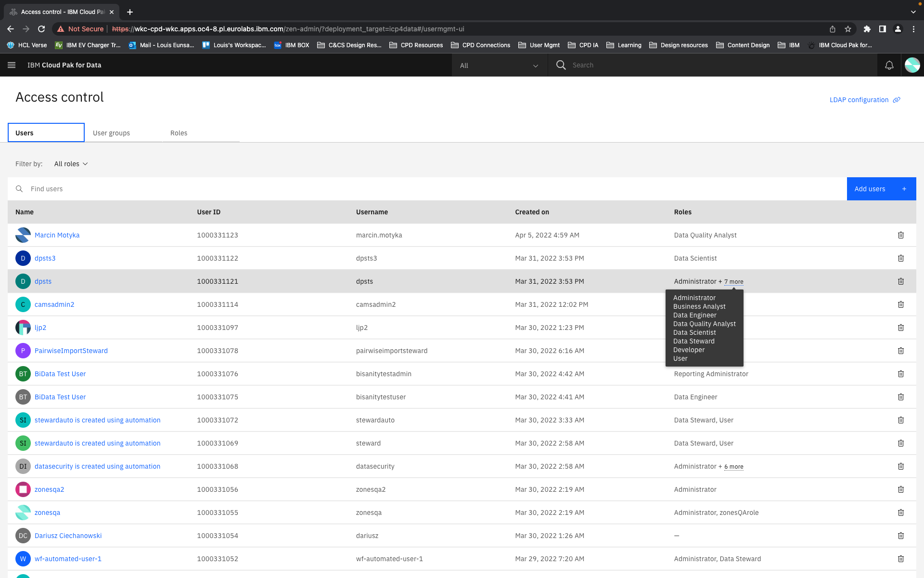Delete user Marcin Motyka with trash icon

click(900, 235)
